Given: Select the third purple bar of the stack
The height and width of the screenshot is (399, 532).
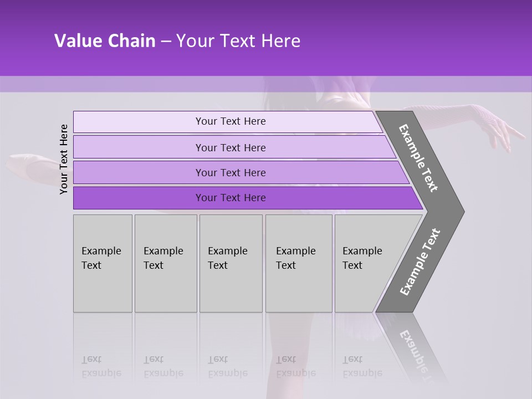Looking at the screenshot, I should (x=241, y=172).
